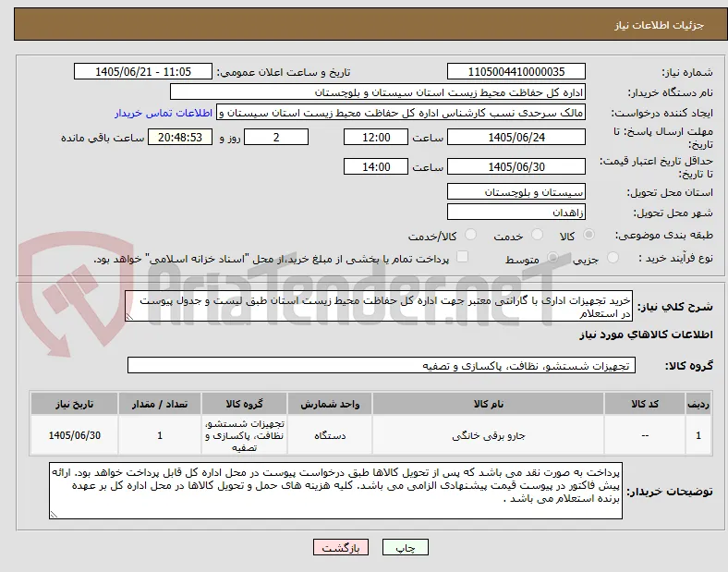Select the خدمت radio button
728x572 pixels.
coord(537,235)
